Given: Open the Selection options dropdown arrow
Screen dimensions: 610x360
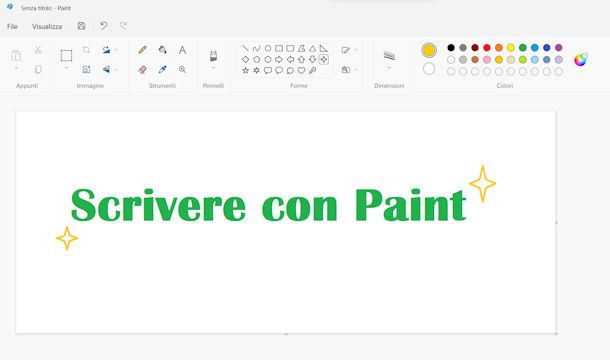Looking at the screenshot, I should [66, 68].
